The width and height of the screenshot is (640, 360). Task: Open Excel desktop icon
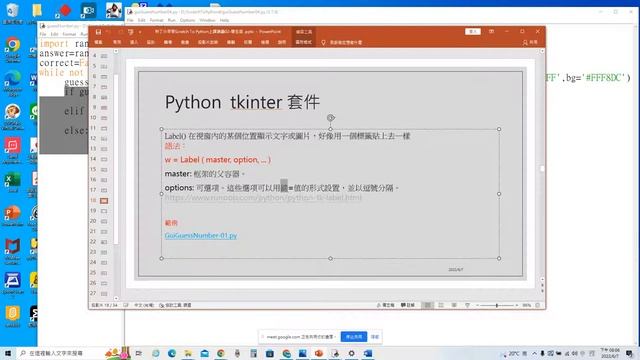[x=13, y=182]
